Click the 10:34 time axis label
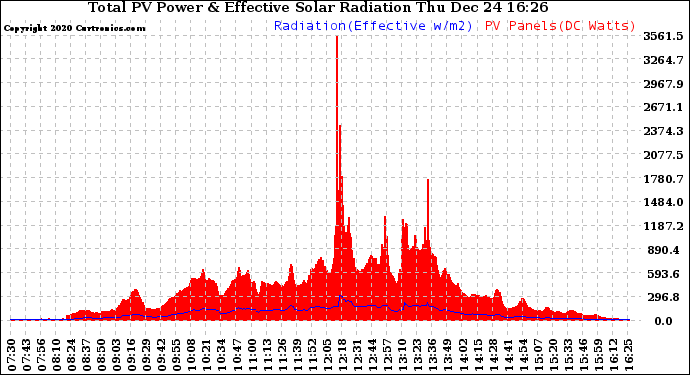690x375 pixels. coord(222,355)
